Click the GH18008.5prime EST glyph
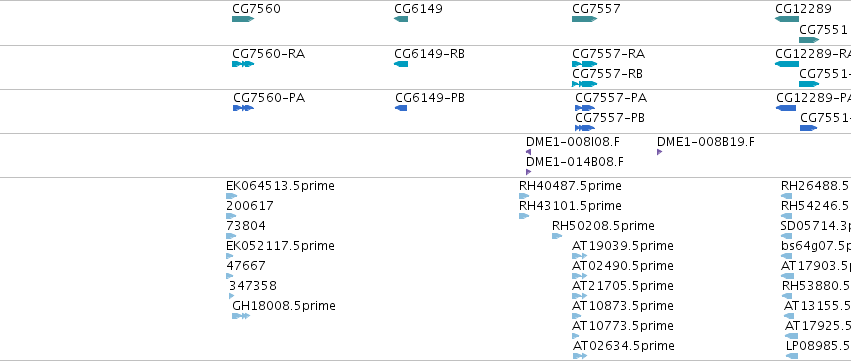Viewport: 851px width, 361px height. tap(241, 316)
